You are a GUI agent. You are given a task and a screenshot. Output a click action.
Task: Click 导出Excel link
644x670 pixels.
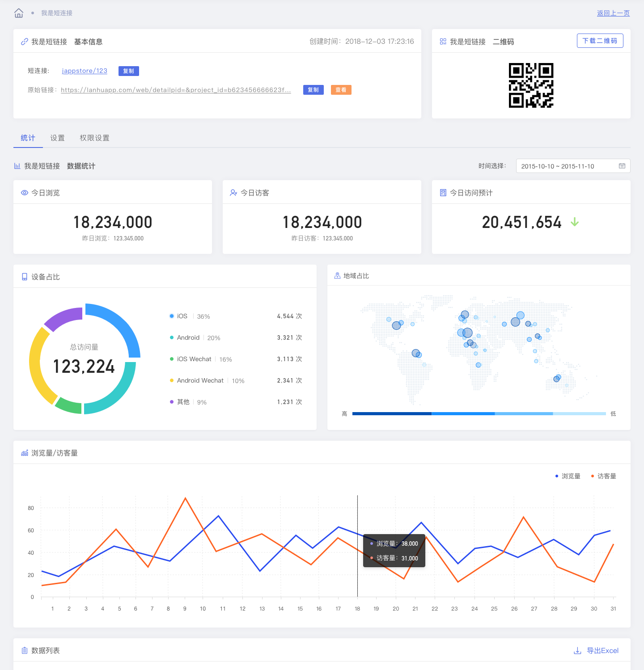tap(602, 650)
